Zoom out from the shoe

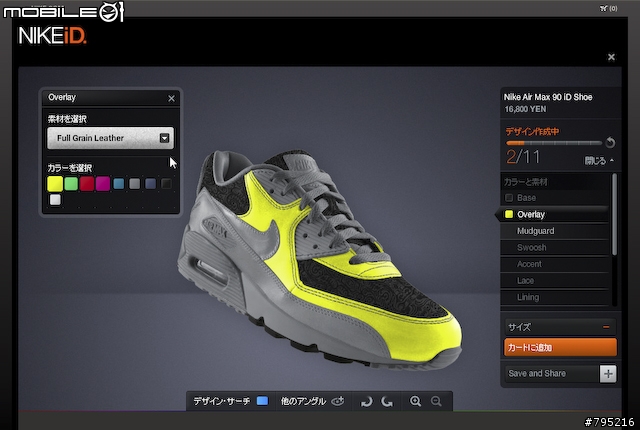[436, 401]
